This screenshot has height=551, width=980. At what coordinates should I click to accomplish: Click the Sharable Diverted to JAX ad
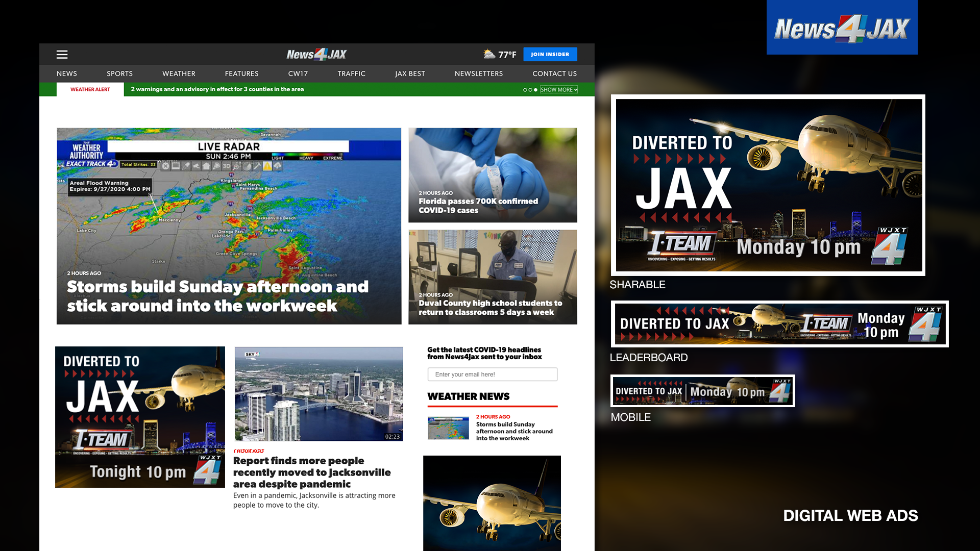(768, 185)
